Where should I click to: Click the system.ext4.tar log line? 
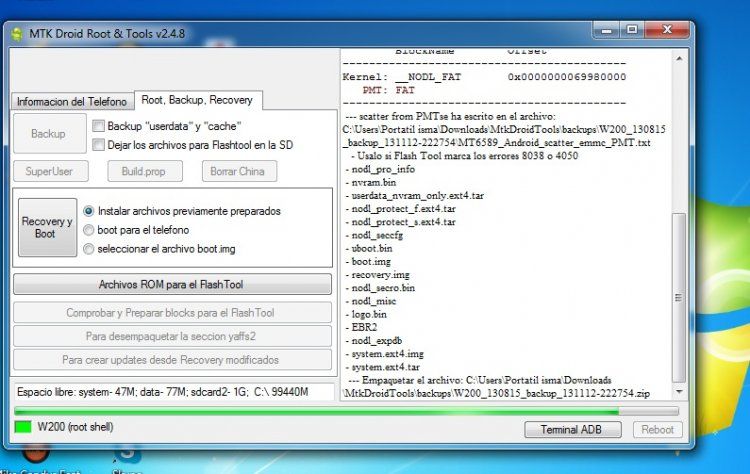[x=383, y=367]
